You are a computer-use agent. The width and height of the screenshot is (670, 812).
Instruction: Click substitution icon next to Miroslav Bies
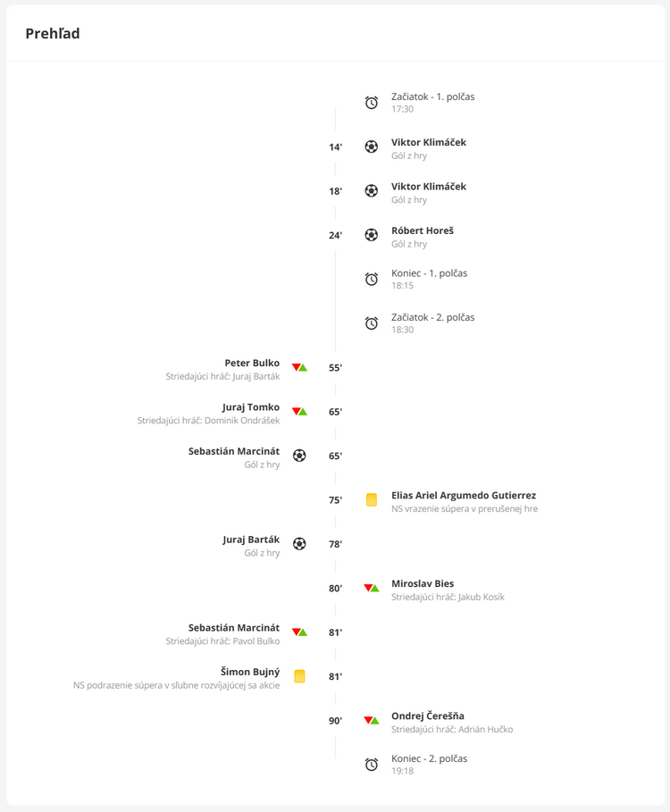point(372,588)
